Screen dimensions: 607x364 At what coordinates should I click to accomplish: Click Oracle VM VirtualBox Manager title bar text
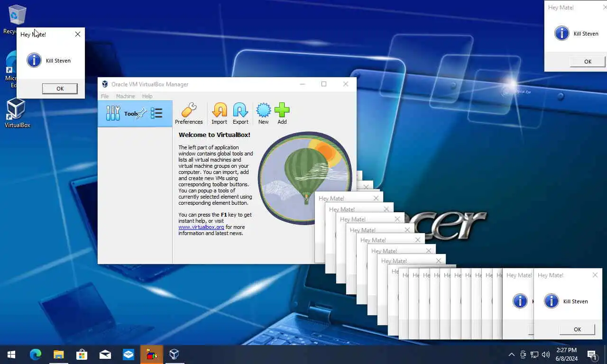point(150,84)
